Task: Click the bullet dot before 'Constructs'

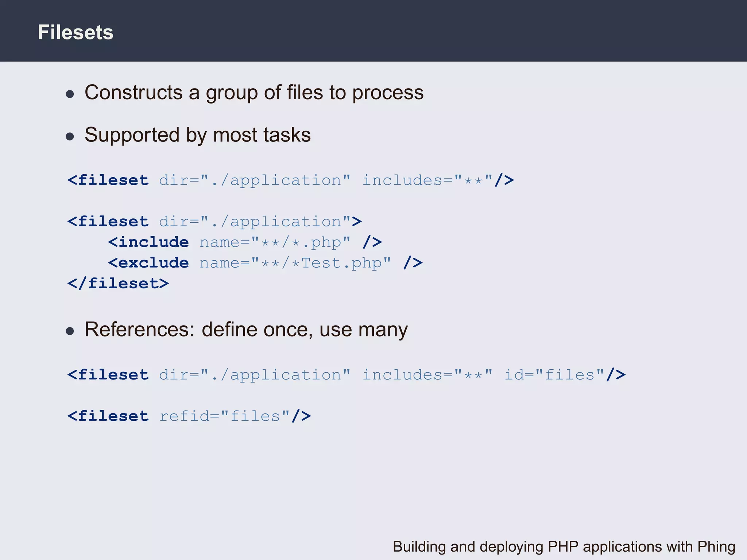Action: (x=70, y=94)
